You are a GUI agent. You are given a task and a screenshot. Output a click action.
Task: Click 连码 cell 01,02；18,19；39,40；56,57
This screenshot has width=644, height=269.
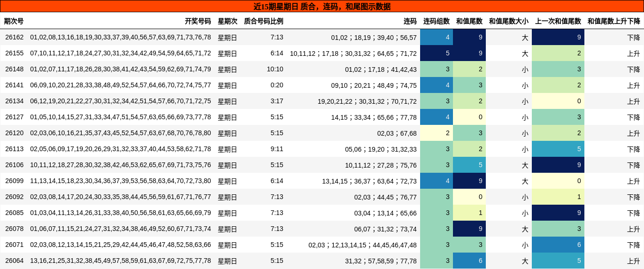tap(374, 37)
